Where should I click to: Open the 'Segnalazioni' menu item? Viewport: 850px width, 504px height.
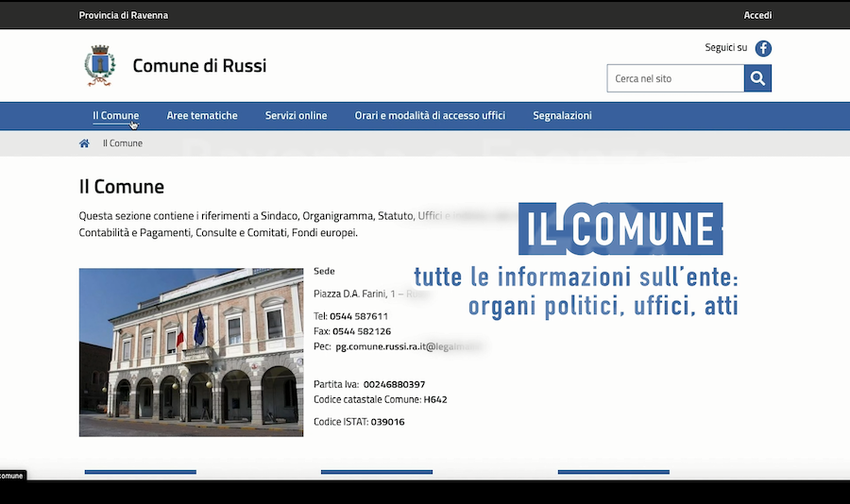click(x=562, y=116)
